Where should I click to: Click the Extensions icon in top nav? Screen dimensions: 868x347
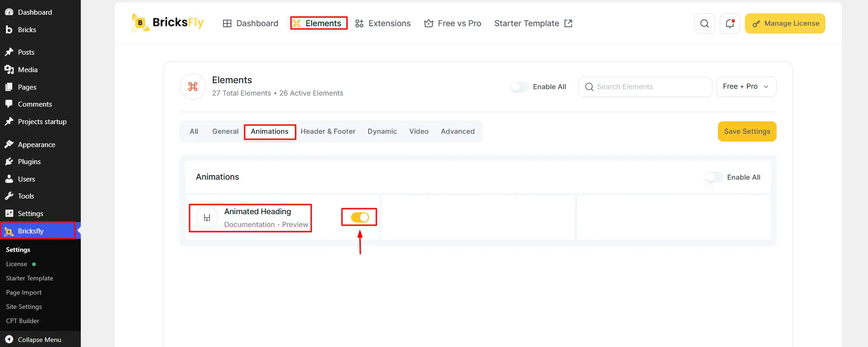[359, 23]
